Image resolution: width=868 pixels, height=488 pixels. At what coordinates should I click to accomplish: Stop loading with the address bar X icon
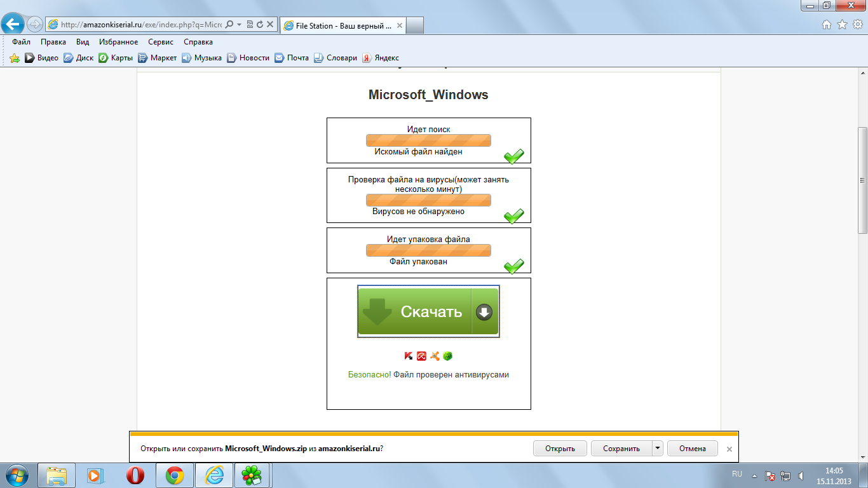270,25
